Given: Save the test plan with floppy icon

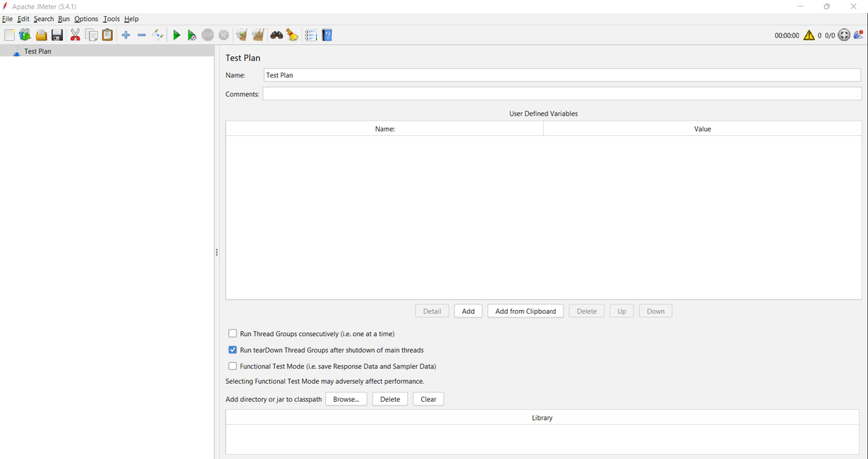Looking at the screenshot, I should click(57, 35).
